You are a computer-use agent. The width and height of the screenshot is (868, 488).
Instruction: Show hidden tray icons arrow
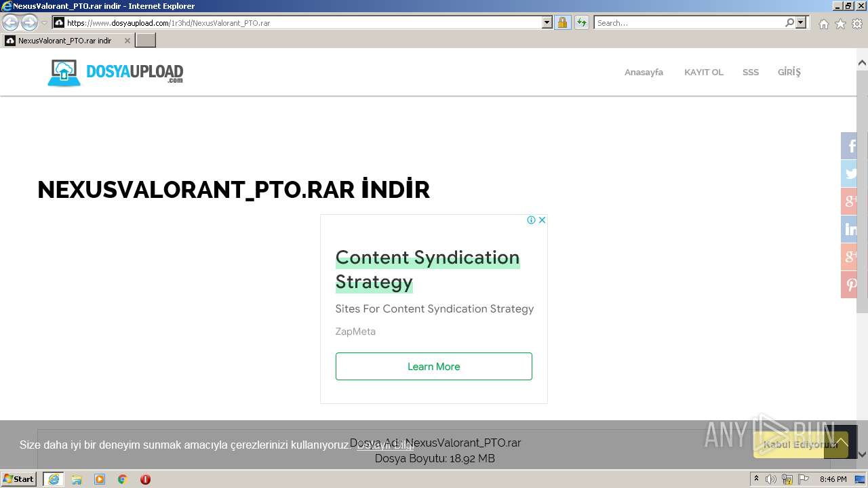[757, 479]
